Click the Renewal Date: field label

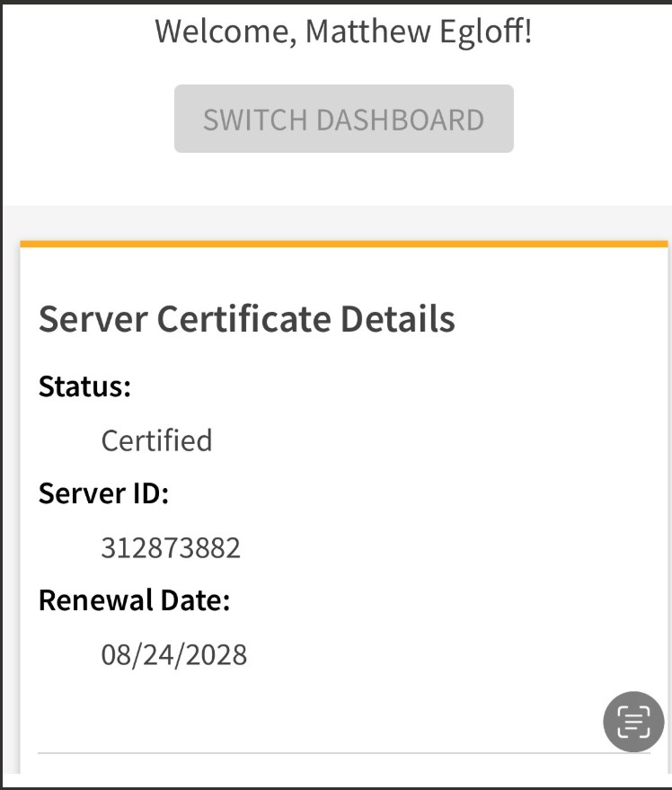click(x=134, y=600)
